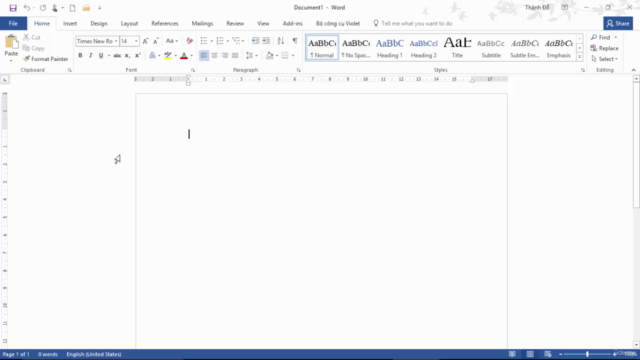Image resolution: width=640 pixels, height=360 pixels.
Task: Switch to the References tab
Action: click(x=165, y=23)
